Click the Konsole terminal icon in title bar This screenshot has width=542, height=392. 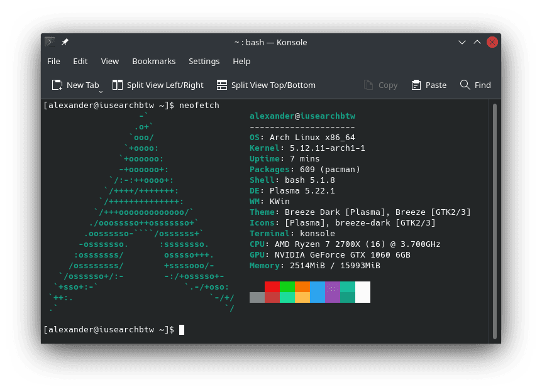tap(50, 42)
